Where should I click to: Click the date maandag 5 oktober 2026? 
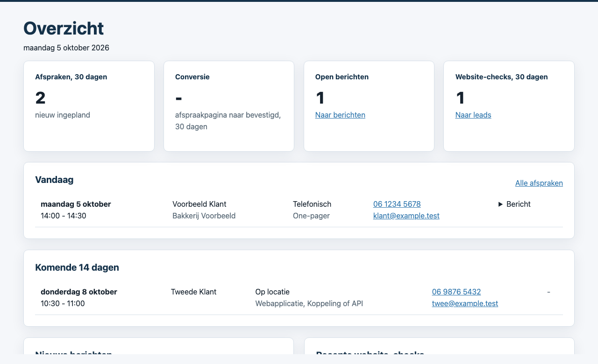66,48
